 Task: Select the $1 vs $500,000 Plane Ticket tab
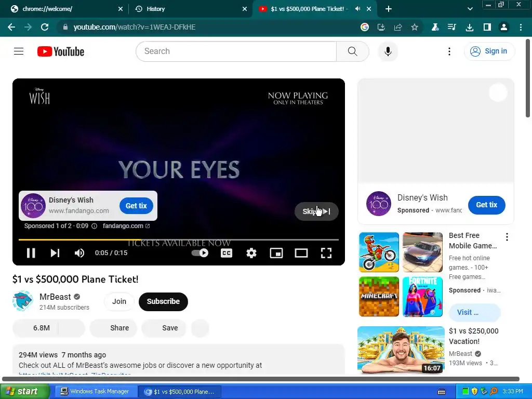(308, 9)
